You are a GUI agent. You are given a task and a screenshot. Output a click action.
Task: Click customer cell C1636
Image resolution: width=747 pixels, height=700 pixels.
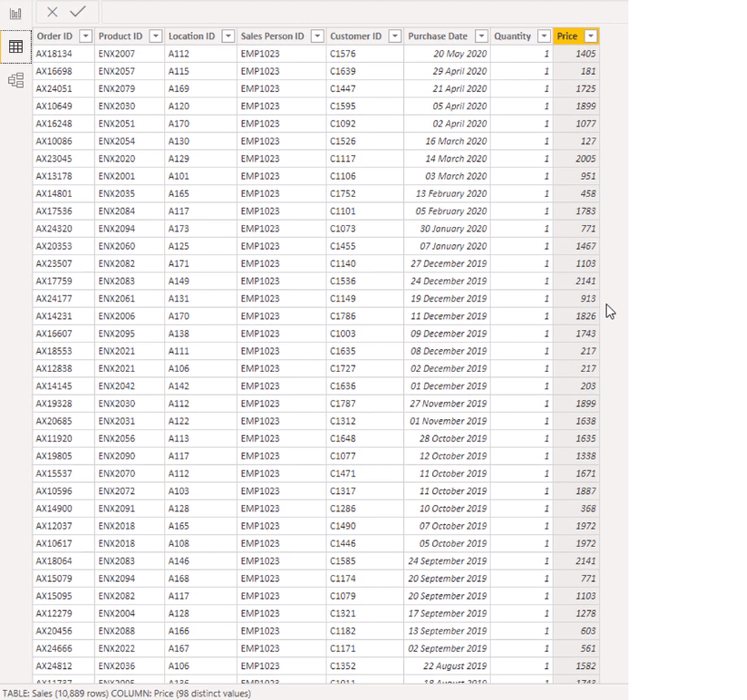(365, 386)
